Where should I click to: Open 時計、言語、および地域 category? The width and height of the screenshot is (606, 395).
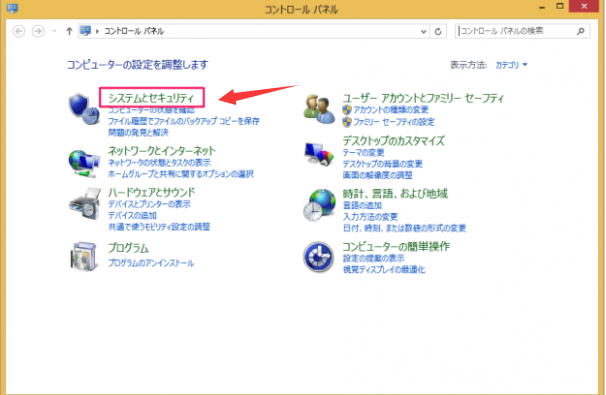click(x=395, y=193)
